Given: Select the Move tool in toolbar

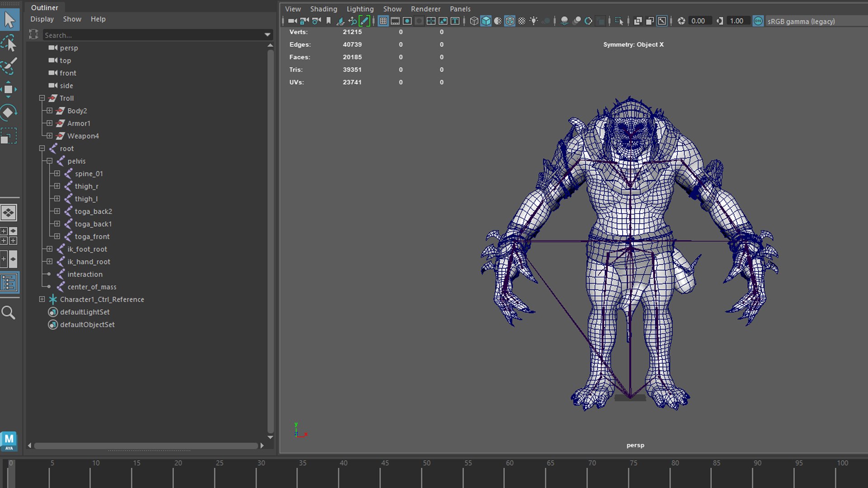Looking at the screenshot, I should (x=9, y=89).
